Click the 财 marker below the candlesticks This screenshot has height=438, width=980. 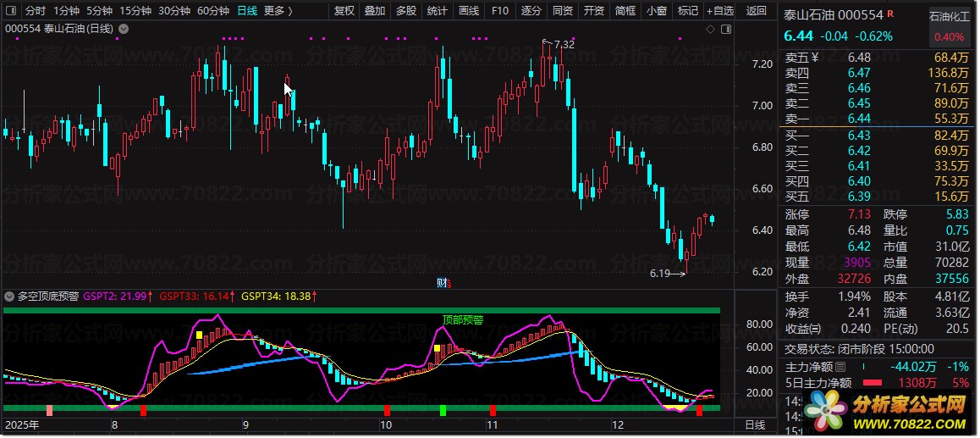tap(442, 282)
